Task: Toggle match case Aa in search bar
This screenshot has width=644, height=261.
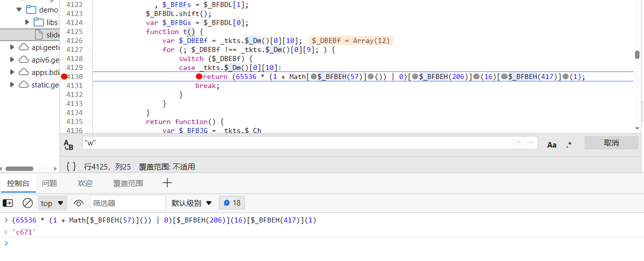Action: [x=552, y=144]
